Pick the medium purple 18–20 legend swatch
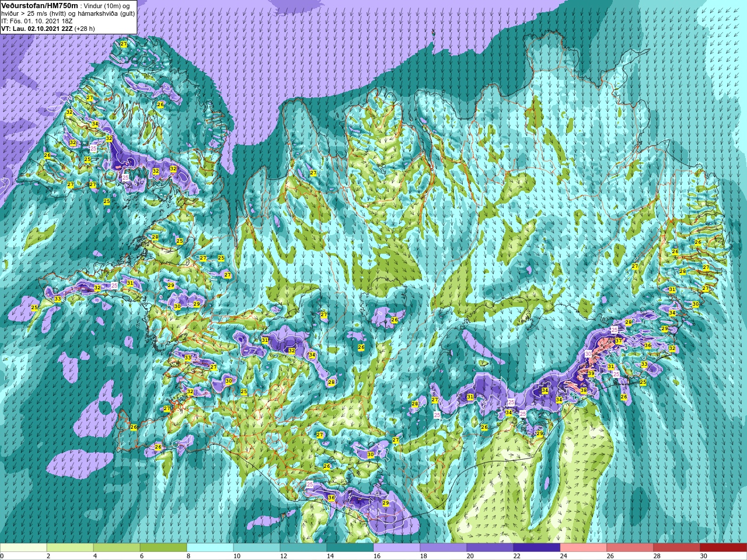Viewport: 747px width, 560px height. (444, 548)
